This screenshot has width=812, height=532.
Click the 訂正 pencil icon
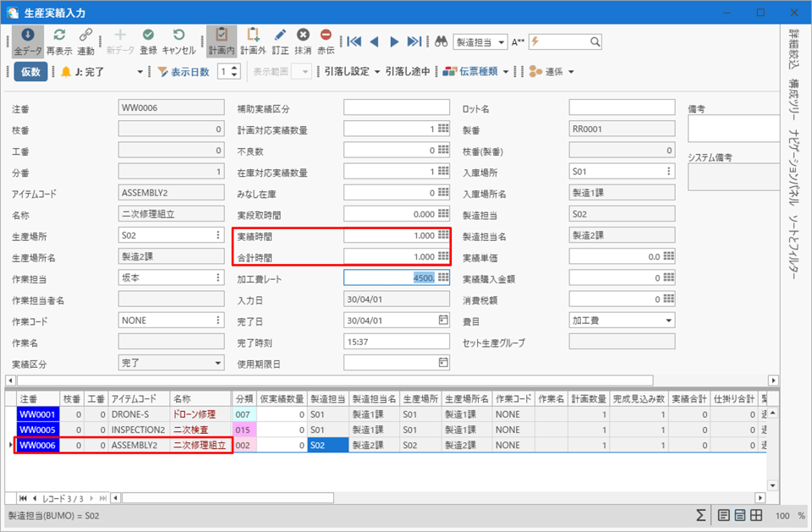[280, 41]
